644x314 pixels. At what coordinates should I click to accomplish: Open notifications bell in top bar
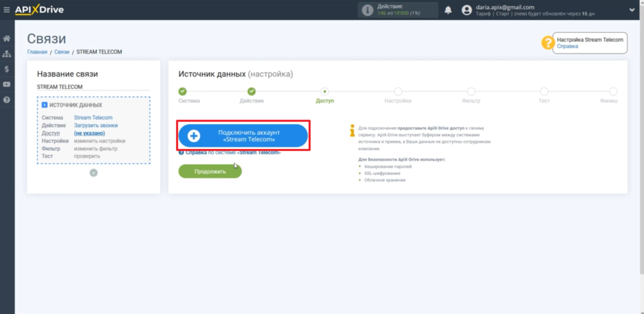point(448,10)
